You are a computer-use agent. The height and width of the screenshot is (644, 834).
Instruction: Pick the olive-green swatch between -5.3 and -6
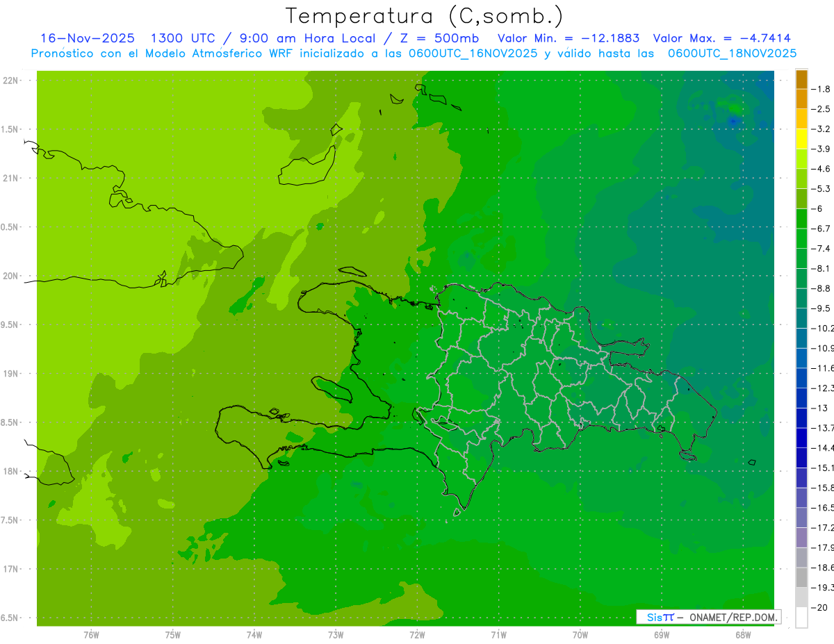click(x=801, y=199)
